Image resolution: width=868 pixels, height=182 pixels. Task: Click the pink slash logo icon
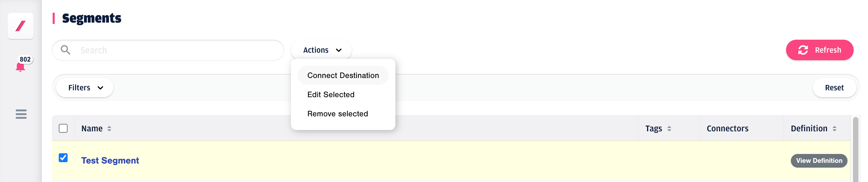[x=20, y=26]
